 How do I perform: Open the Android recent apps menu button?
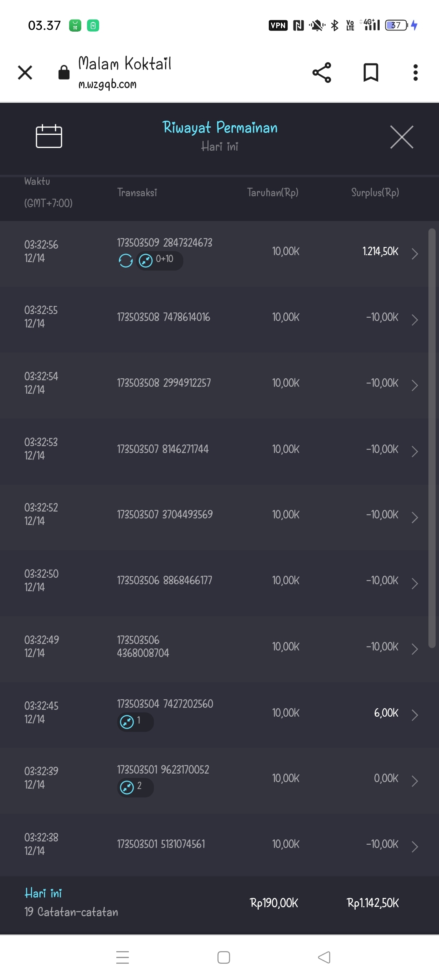point(122,957)
